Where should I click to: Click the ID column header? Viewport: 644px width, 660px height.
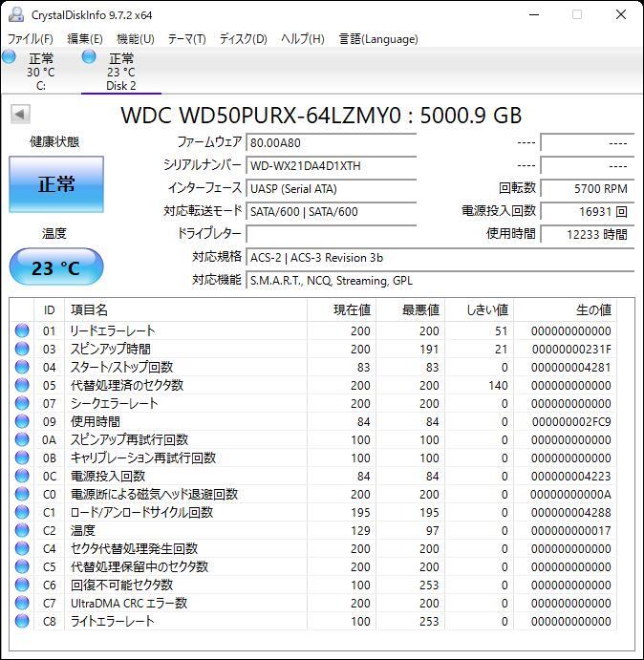tap(50, 310)
